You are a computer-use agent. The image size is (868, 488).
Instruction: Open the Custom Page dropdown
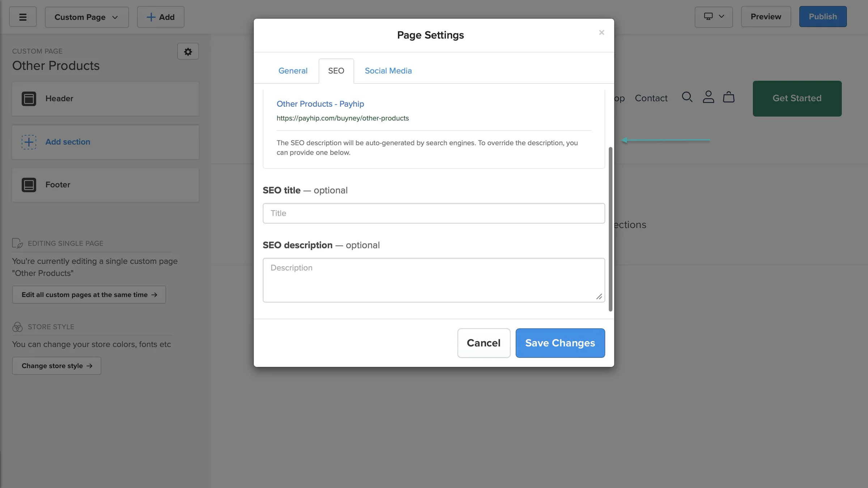point(87,17)
